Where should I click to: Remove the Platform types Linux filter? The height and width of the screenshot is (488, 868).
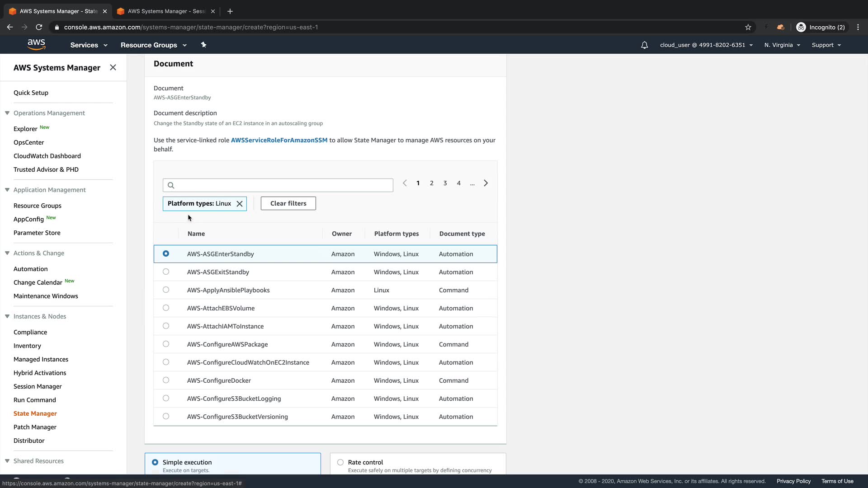click(x=240, y=204)
